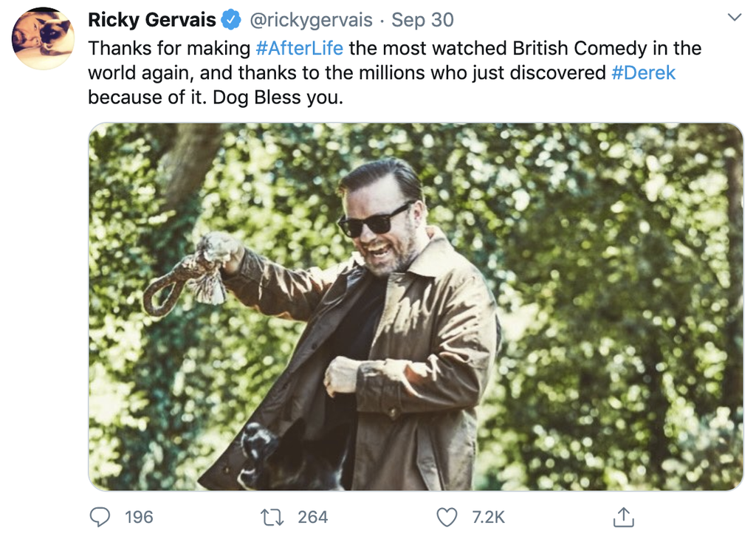756x539 pixels.
Task: Retweet this tweet using the arrows icon
Action: click(272, 517)
